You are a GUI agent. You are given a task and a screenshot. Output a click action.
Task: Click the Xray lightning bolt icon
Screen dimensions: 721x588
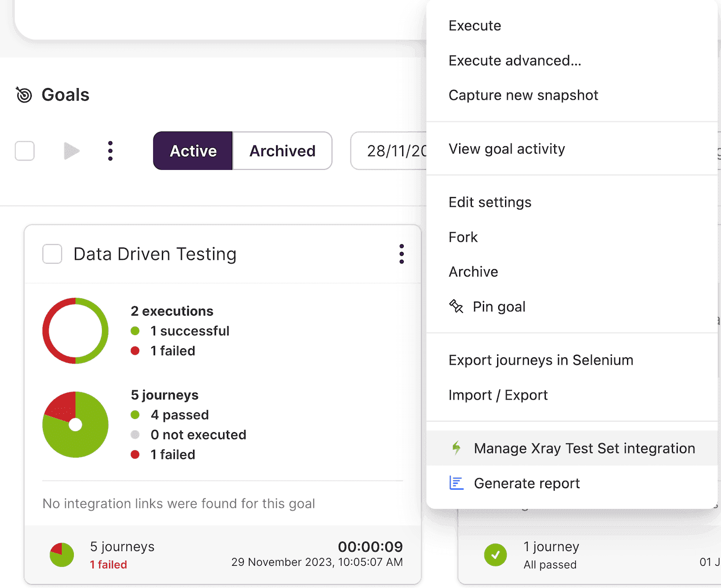pyautogui.click(x=457, y=448)
